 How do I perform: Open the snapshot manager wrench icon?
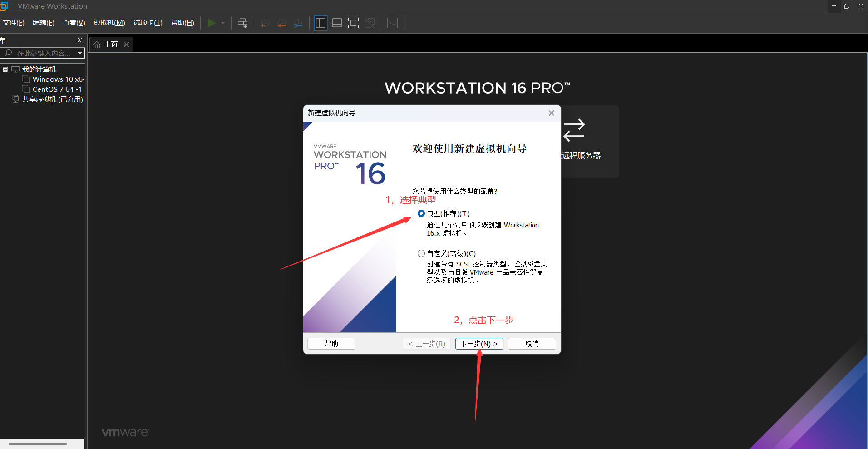click(x=298, y=23)
